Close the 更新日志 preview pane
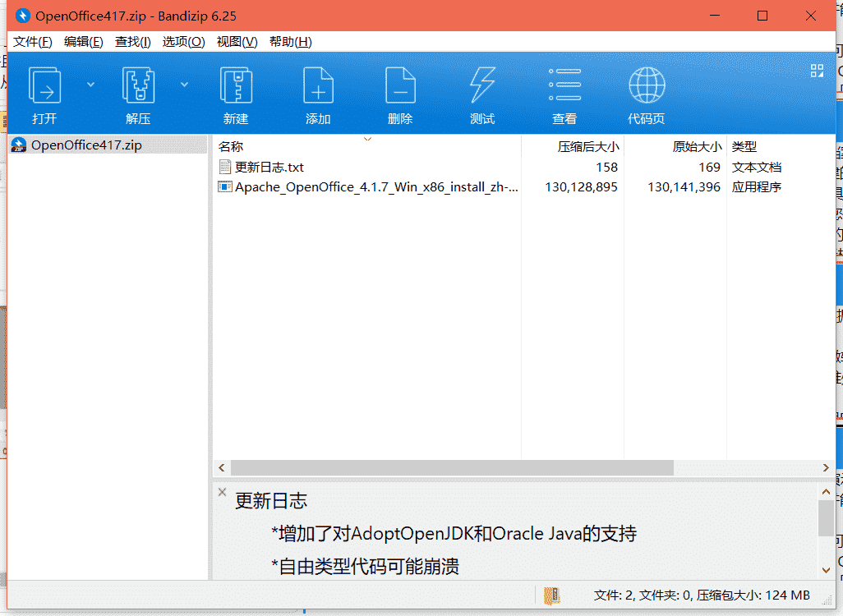Screen dimensions: 843x616 (x=222, y=492)
